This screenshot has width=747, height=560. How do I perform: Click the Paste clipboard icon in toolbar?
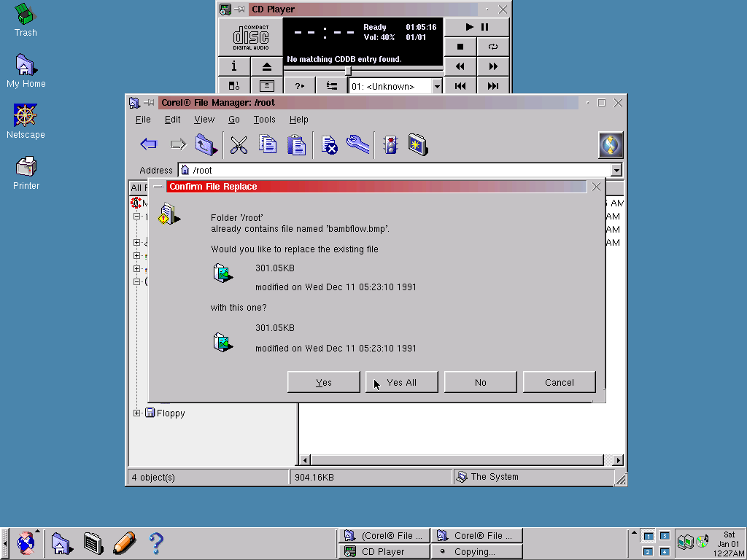(296, 144)
